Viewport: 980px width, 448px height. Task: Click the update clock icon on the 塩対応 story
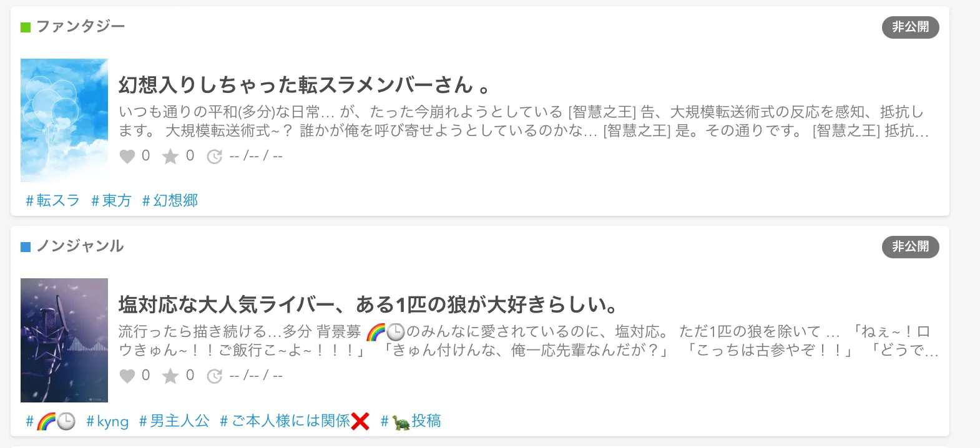point(215,376)
